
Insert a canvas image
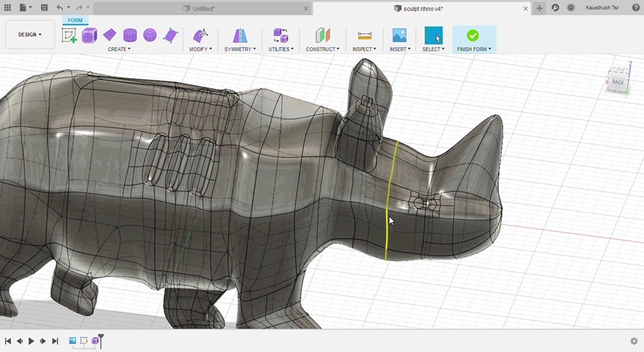399,35
